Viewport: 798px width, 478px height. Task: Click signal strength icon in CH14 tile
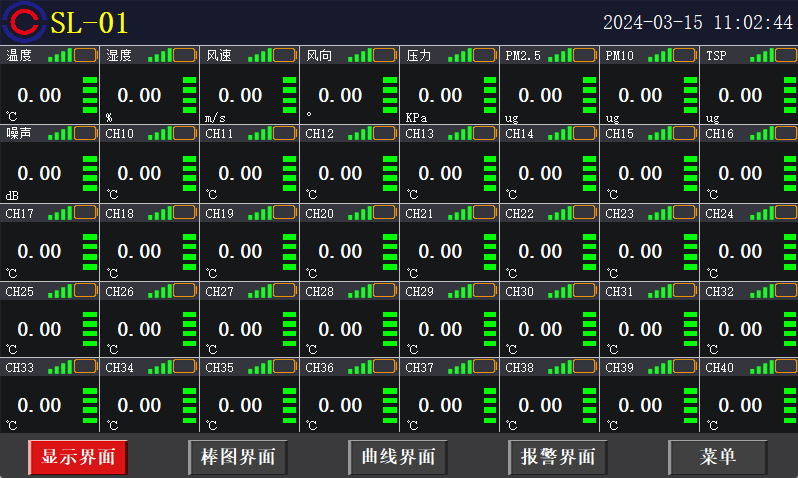pyautogui.click(x=560, y=134)
